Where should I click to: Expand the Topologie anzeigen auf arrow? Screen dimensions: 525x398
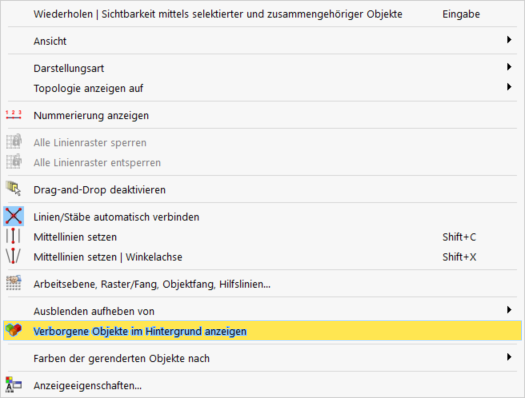(x=509, y=87)
